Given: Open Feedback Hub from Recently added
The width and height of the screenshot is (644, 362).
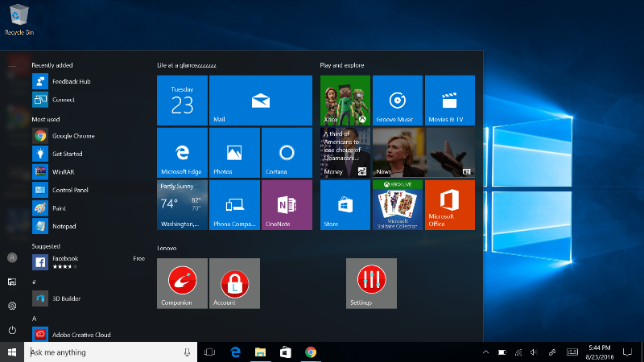Looking at the screenshot, I should click(89, 81).
